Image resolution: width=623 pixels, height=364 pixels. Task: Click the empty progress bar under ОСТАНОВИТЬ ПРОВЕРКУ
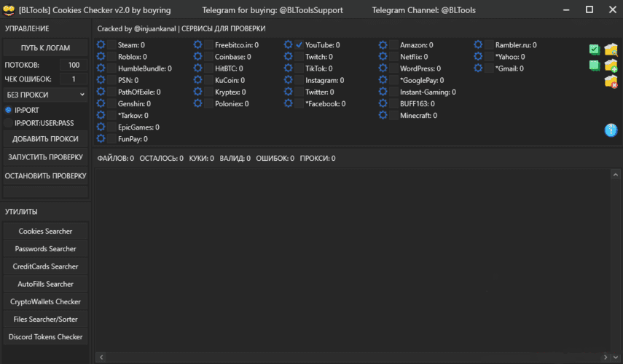(45, 191)
